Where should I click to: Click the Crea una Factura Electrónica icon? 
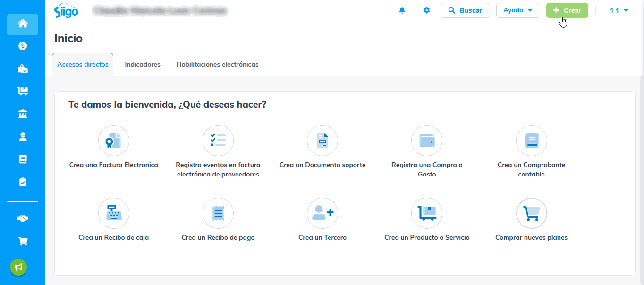(113, 141)
